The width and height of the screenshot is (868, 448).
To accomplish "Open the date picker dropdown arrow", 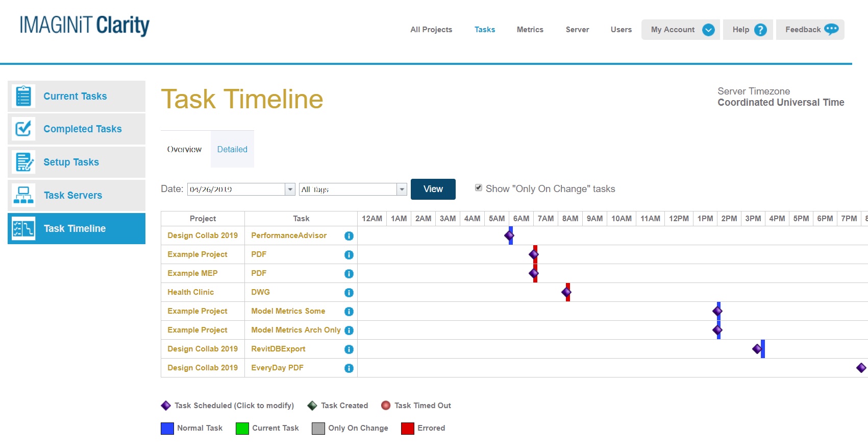I will [x=290, y=190].
